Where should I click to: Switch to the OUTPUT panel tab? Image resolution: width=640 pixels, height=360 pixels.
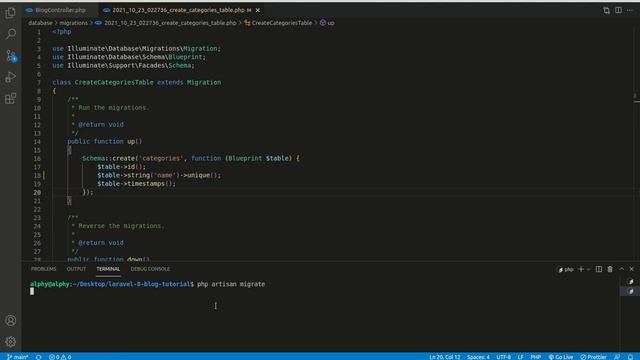[76, 269]
